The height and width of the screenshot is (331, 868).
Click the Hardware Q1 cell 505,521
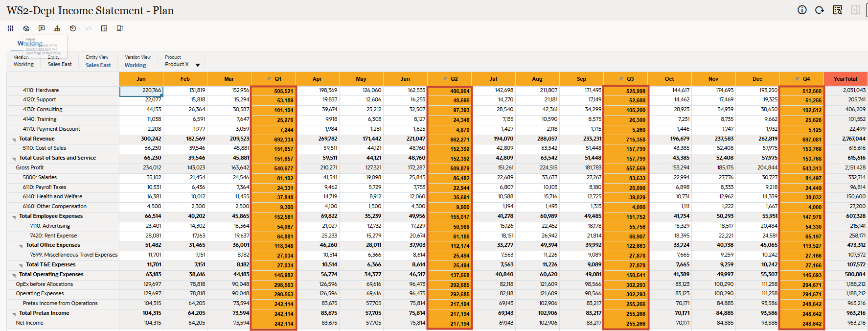274,91
